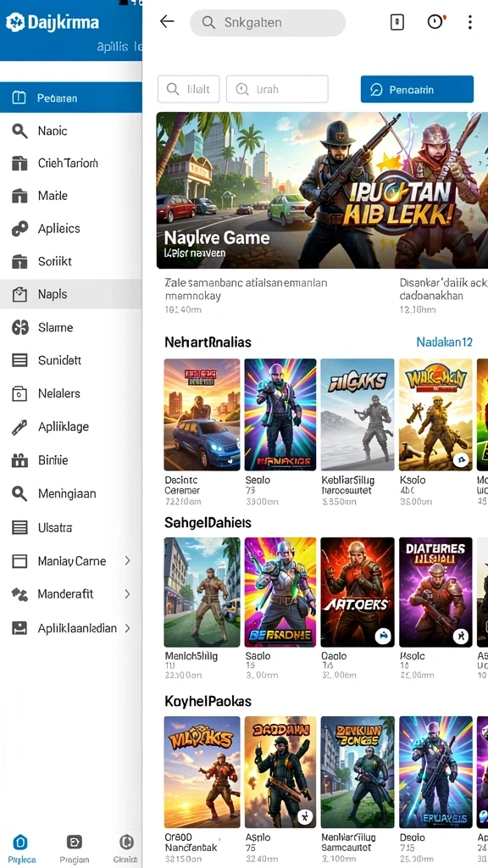Select the Pedaren sidebar menu item

(x=71, y=98)
